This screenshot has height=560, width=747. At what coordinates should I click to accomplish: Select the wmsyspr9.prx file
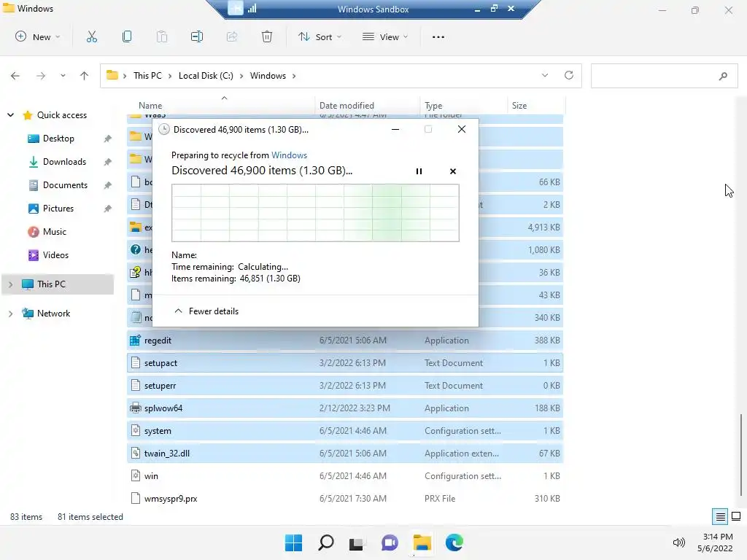pos(345,499)
